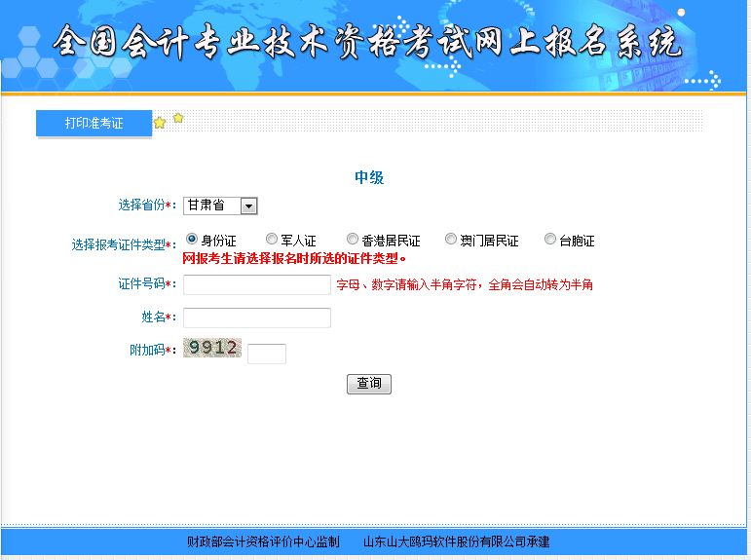This screenshot has width=751, height=560.
Task: Click the 选择报考证件类型 label
Action: pyautogui.click(x=122, y=244)
